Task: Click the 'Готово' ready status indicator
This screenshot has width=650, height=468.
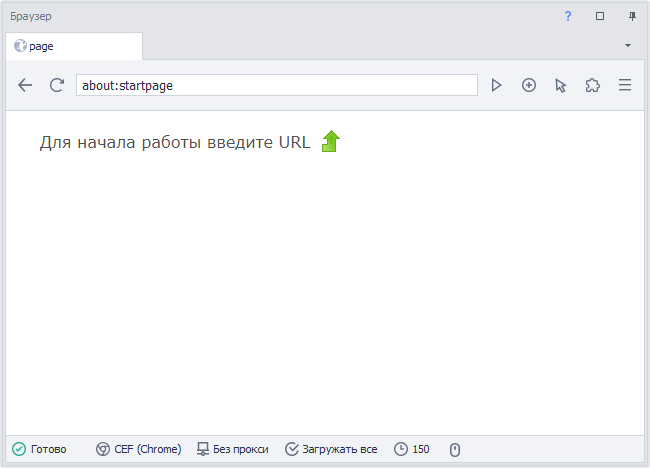Action: pyautogui.click(x=40, y=450)
